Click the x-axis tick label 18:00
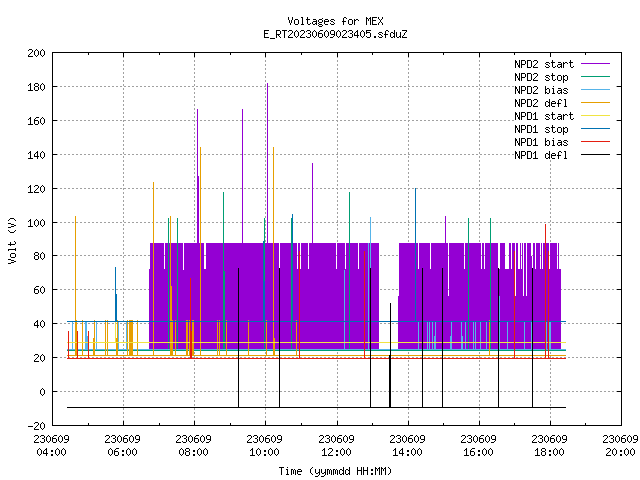The image size is (640, 480). pos(549,452)
